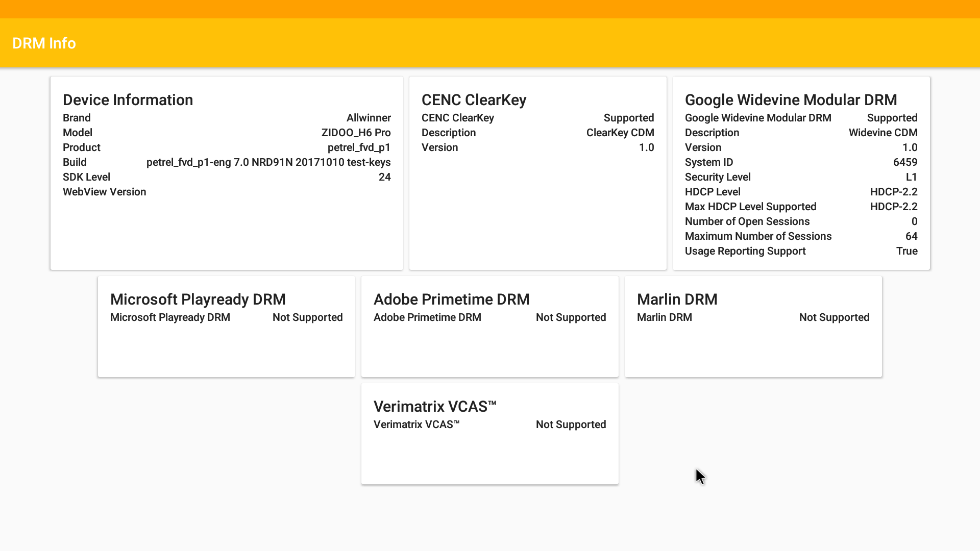
Task: Select the Marlin DRM Not Supported status
Action: click(835, 317)
